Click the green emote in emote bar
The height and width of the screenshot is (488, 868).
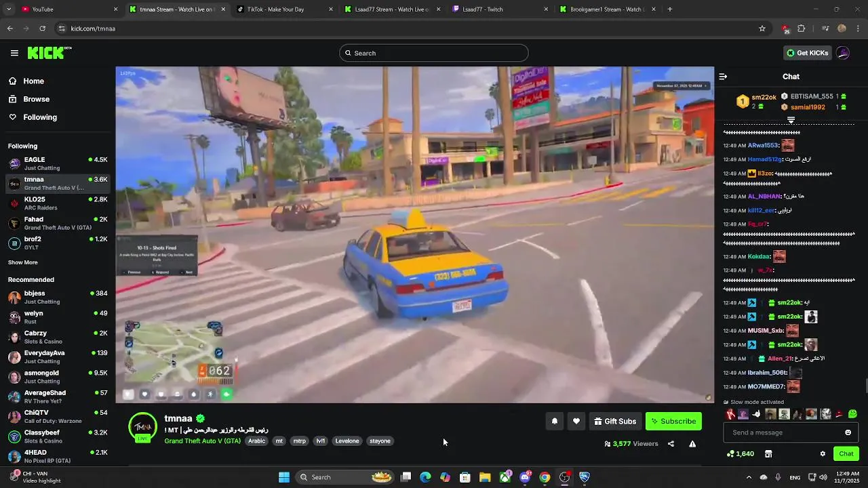coord(852,413)
